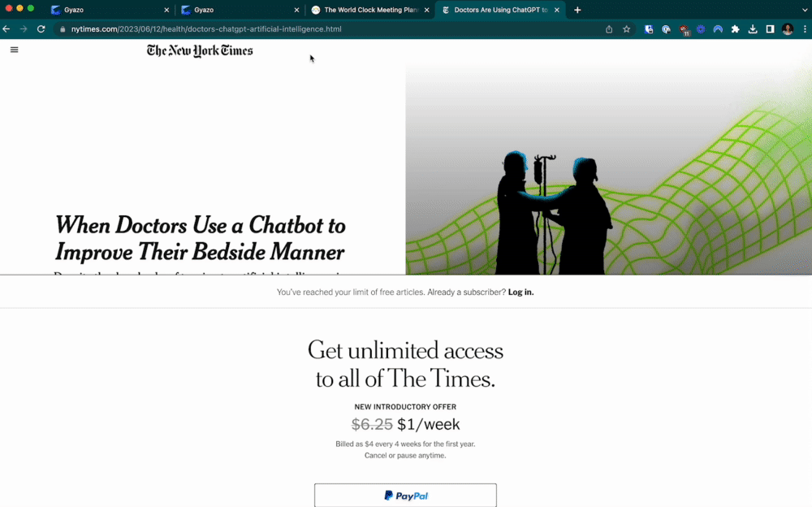Open a new tab with plus button
The width and height of the screenshot is (812, 507).
(577, 10)
